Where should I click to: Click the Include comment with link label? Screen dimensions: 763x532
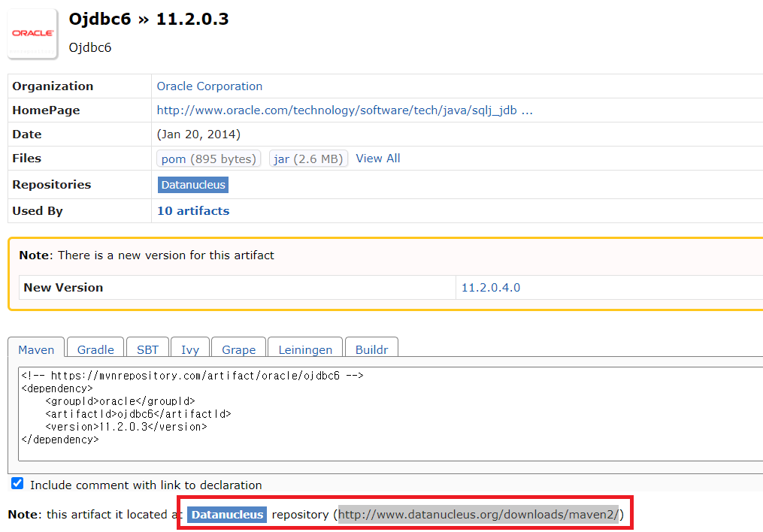pyautogui.click(x=146, y=485)
